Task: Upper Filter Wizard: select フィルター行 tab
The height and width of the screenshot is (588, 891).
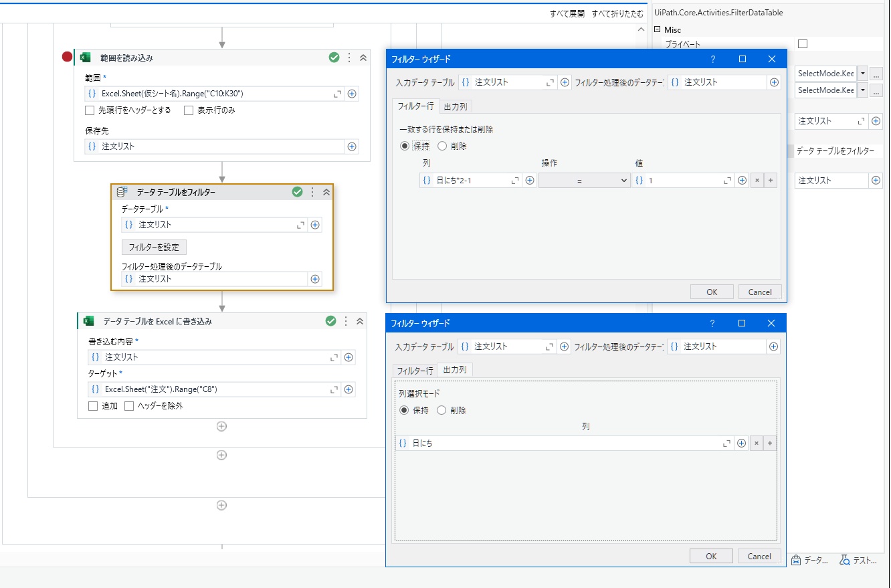Action: (x=416, y=106)
